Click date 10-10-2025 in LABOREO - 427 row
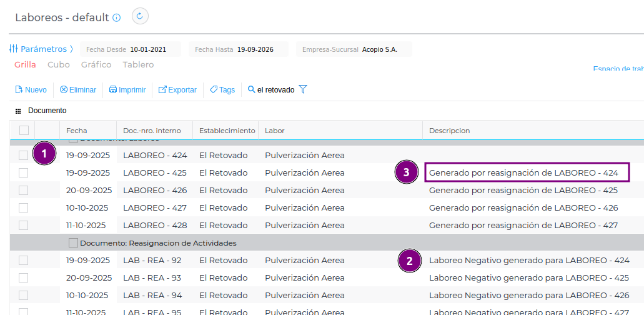The image size is (644, 315). coord(87,207)
